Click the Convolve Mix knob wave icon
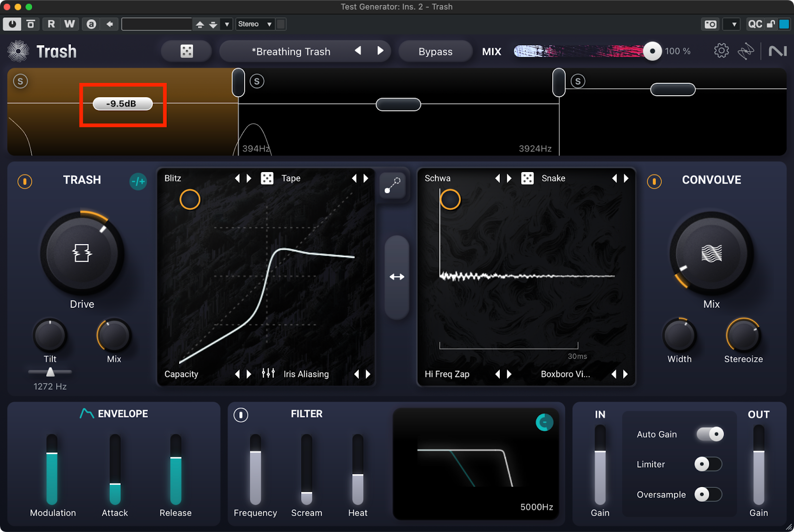794x532 pixels. tap(711, 253)
